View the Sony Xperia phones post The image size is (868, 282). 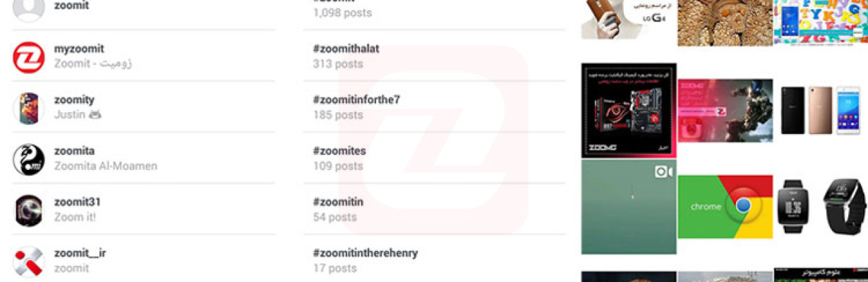(x=821, y=111)
